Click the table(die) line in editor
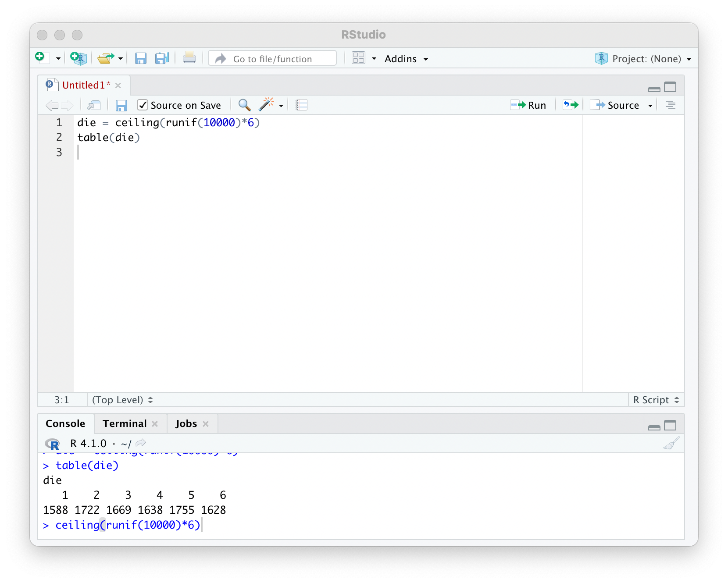728x583 pixels. coord(108,138)
